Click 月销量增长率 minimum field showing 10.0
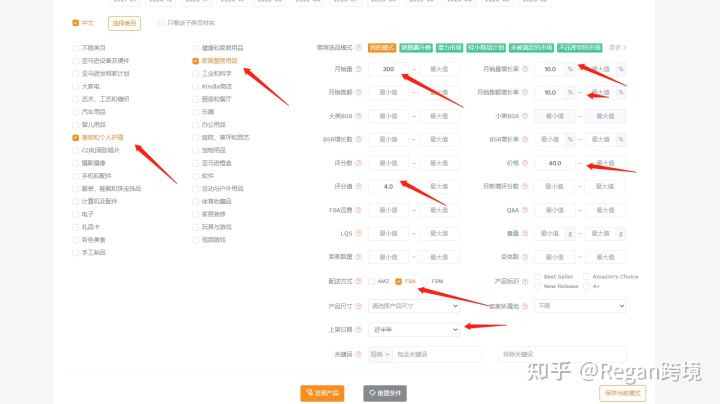Viewport: 720px width, 404px height. 550,69
